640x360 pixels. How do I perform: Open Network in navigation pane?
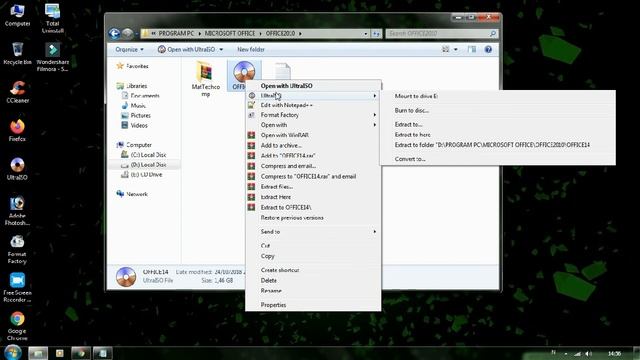[x=132, y=194]
